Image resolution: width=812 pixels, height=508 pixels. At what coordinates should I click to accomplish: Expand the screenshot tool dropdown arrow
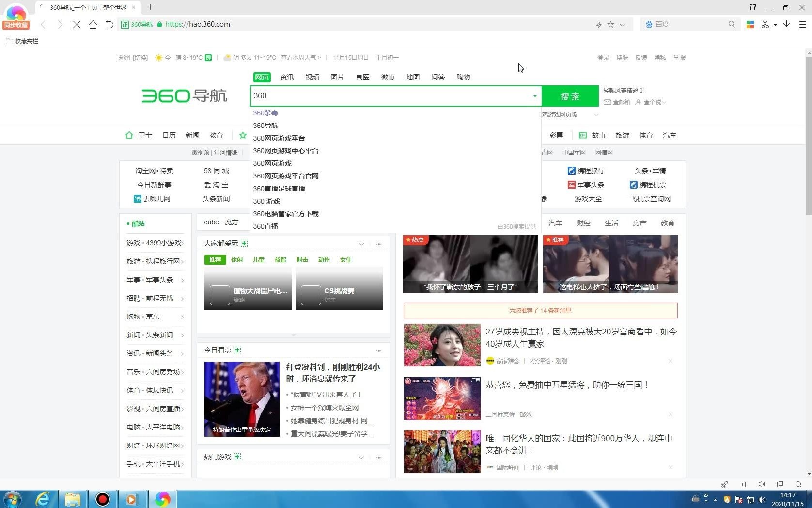(x=775, y=24)
